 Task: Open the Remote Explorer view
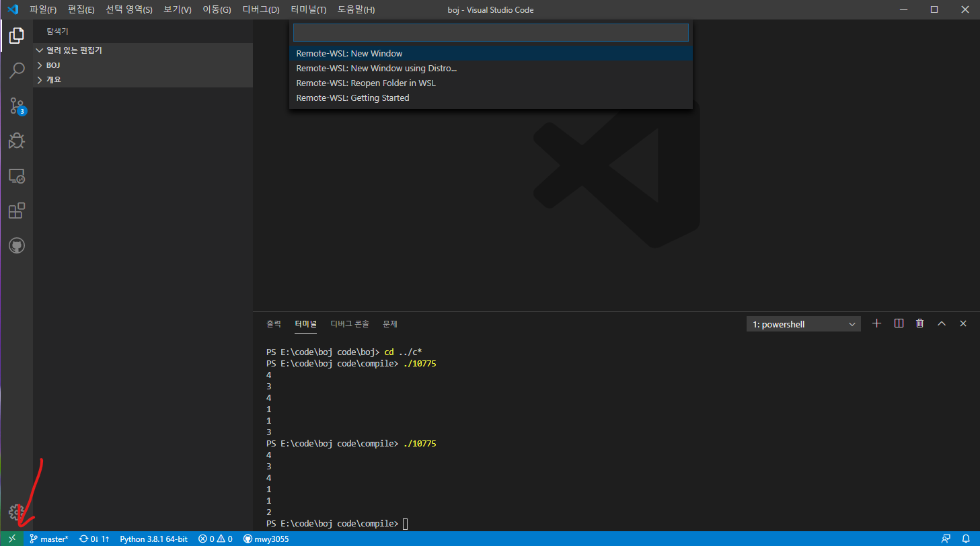coord(17,176)
